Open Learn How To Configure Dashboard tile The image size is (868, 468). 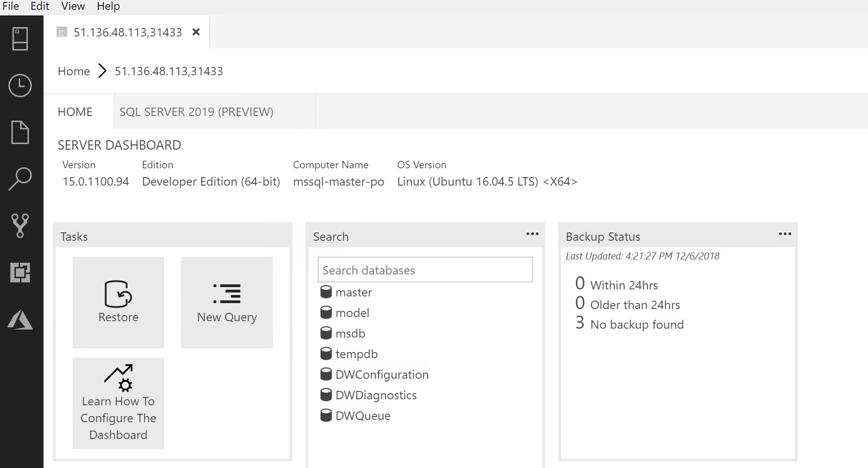point(118,403)
